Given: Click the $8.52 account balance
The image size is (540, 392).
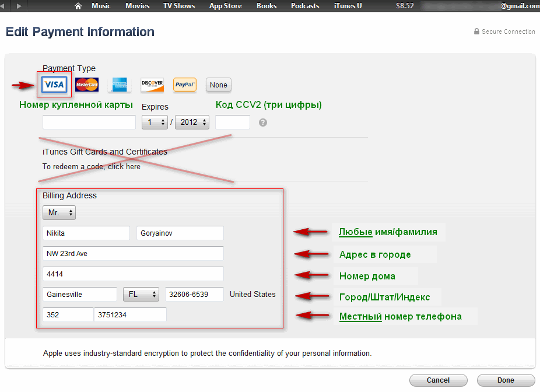Looking at the screenshot, I should coord(405,6).
